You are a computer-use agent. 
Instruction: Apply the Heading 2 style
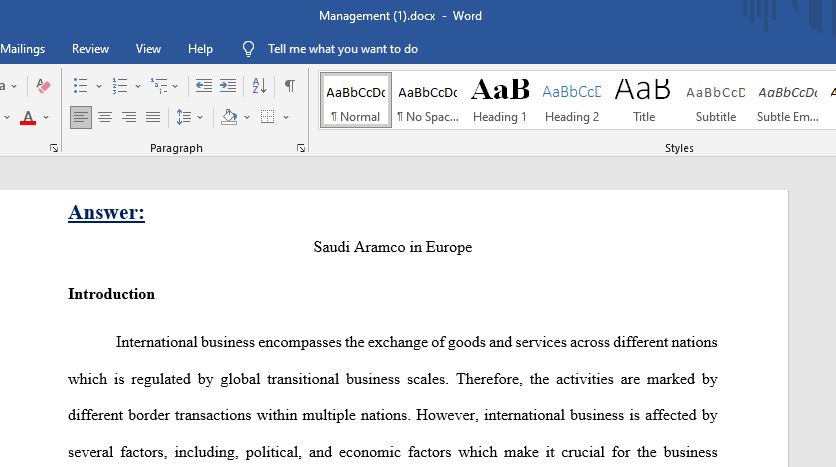[572, 100]
